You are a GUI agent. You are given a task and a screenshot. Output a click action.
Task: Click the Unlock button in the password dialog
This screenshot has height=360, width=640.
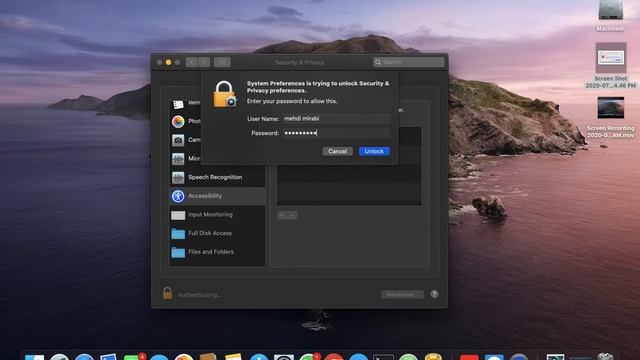[374, 151]
